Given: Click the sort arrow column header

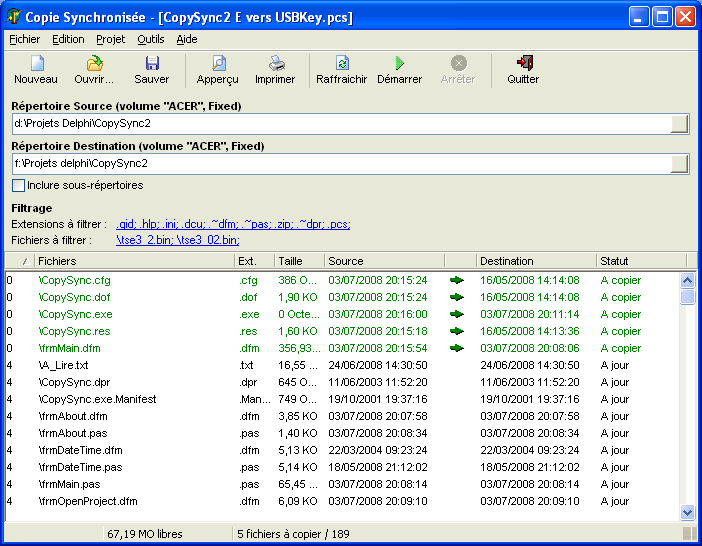Looking at the screenshot, I should tap(20, 261).
